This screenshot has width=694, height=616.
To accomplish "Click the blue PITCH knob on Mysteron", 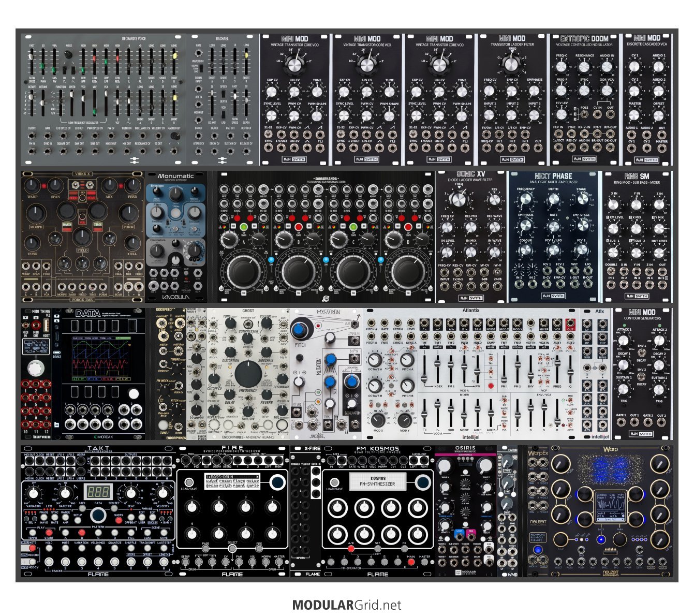I will (299, 330).
